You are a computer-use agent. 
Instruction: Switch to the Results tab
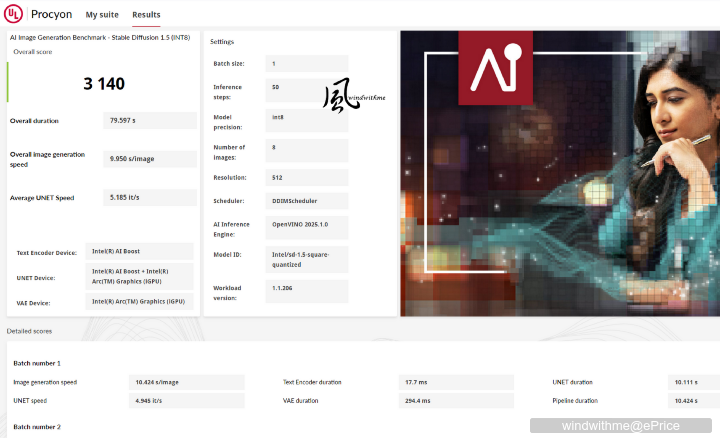pos(146,15)
